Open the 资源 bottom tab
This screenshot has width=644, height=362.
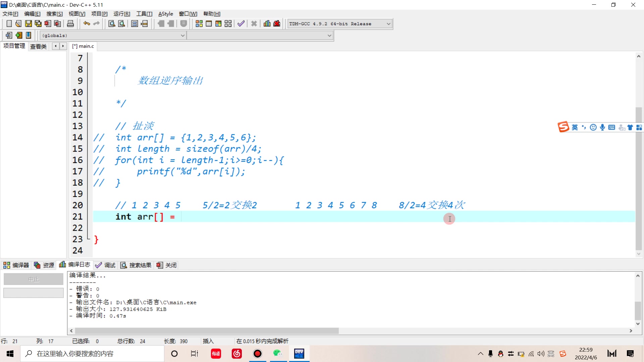pos(44,265)
